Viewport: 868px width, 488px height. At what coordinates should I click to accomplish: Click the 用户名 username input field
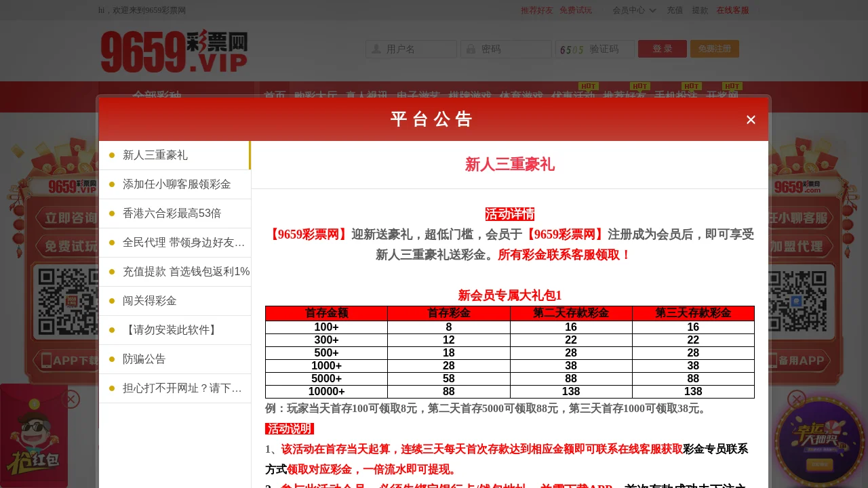click(412, 49)
